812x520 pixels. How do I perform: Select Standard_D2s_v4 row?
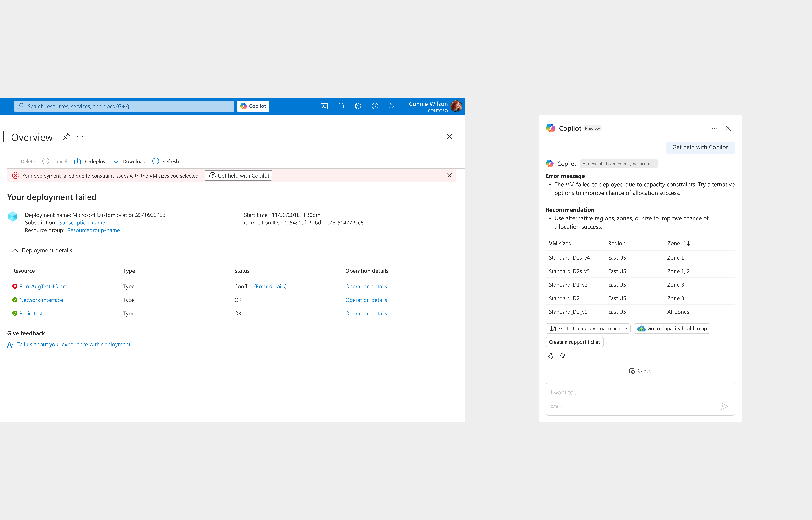point(640,258)
